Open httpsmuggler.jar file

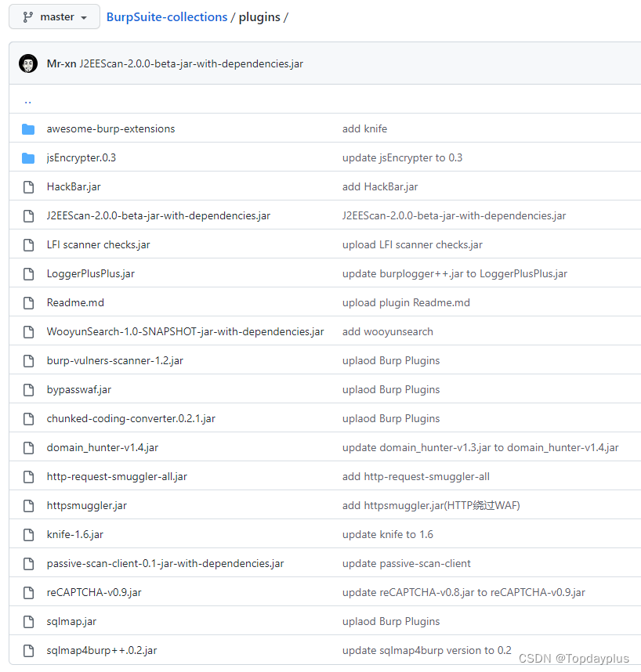point(87,505)
